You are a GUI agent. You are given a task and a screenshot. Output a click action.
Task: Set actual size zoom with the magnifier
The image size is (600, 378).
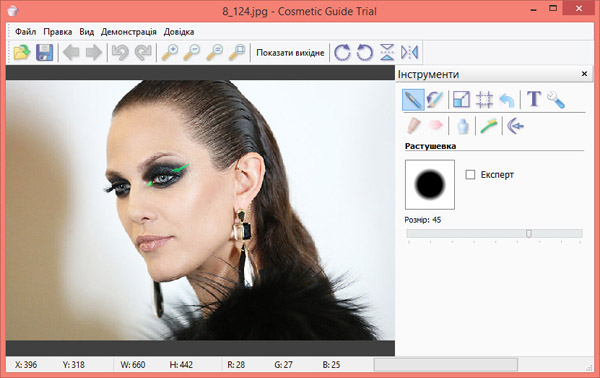tap(215, 52)
